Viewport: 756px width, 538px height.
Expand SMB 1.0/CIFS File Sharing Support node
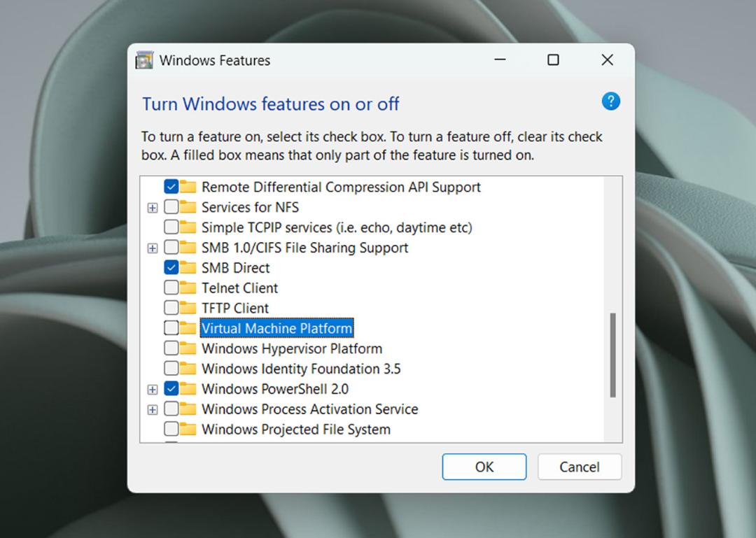coord(153,248)
